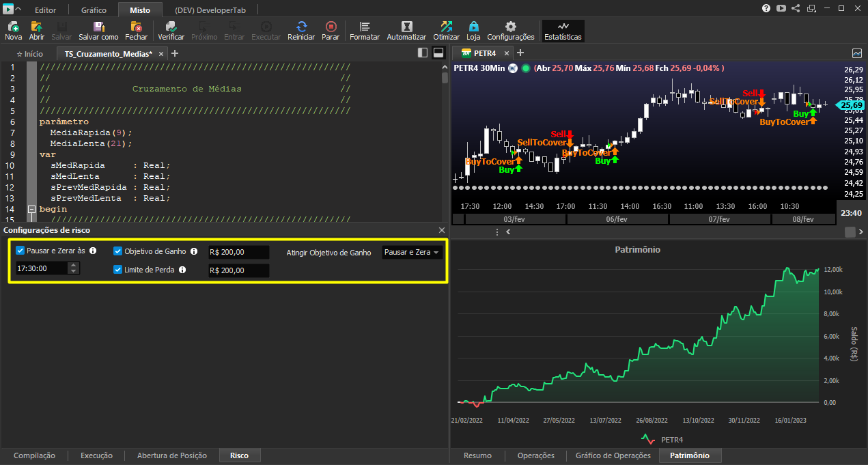Click the app logo icon top-left

click(7, 9)
